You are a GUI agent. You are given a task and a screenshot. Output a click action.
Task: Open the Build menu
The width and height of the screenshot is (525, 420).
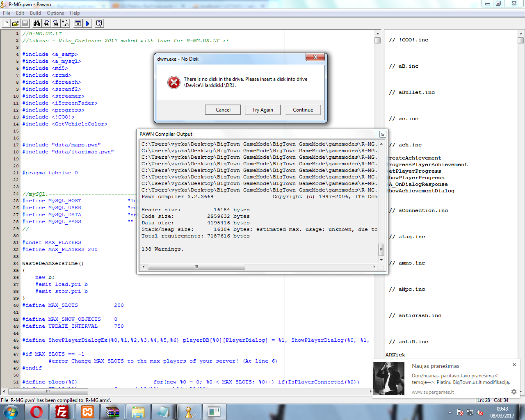click(35, 13)
